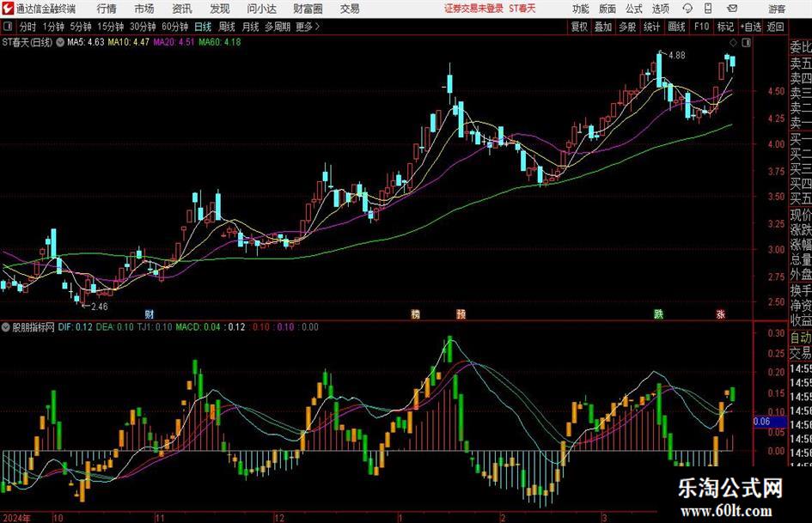Click the diamond icon above the chart
This screenshot has height=523, width=812.
[733, 42]
